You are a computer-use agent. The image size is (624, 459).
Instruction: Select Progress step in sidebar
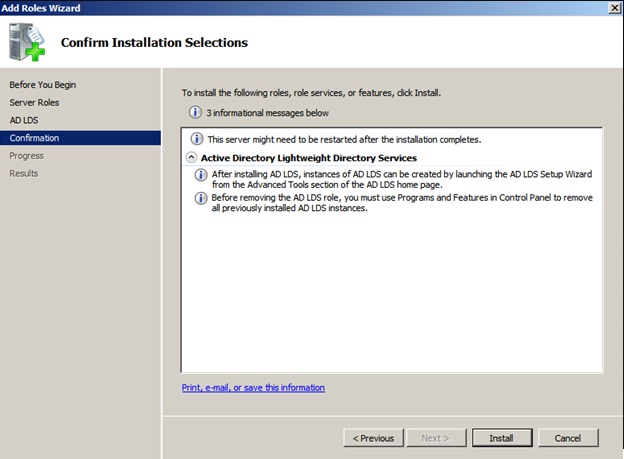pyautogui.click(x=27, y=156)
